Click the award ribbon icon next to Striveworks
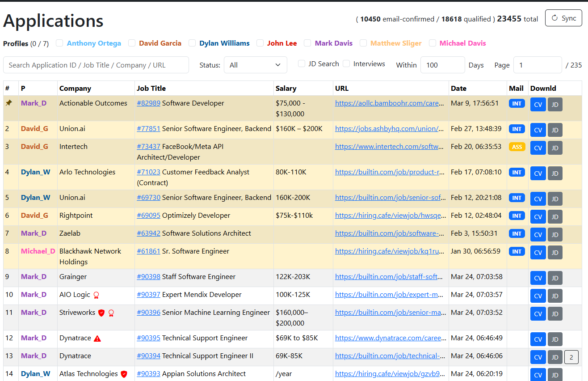 tap(112, 313)
